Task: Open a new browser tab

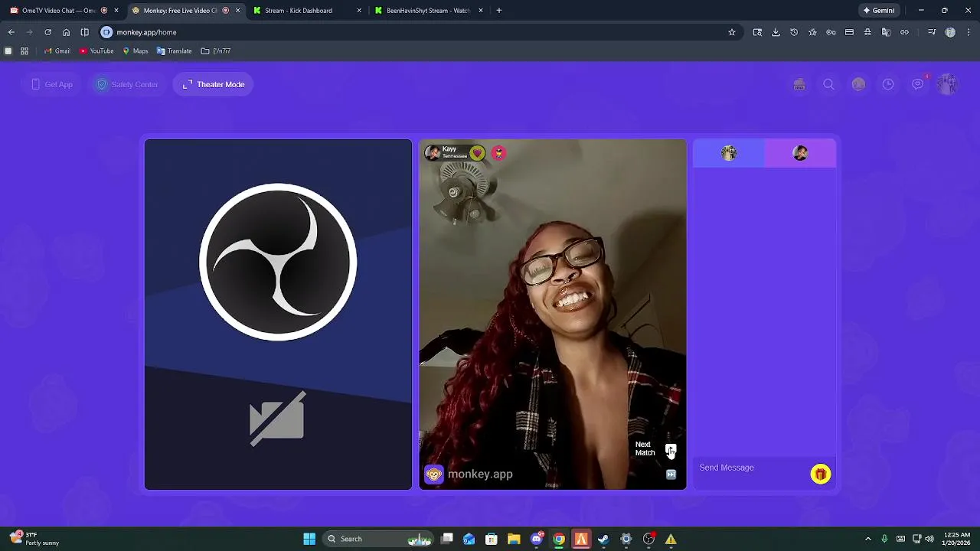Action: [499, 11]
